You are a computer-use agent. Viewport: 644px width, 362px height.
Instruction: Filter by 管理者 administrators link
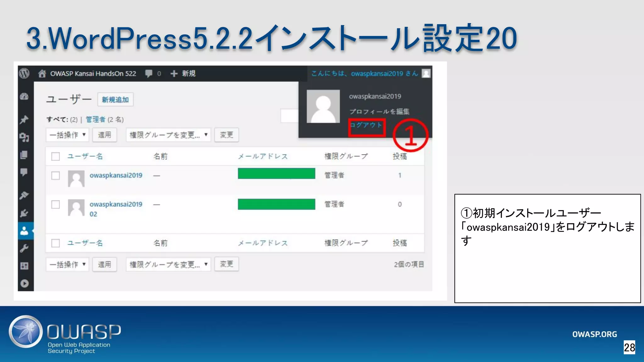click(x=96, y=119)
